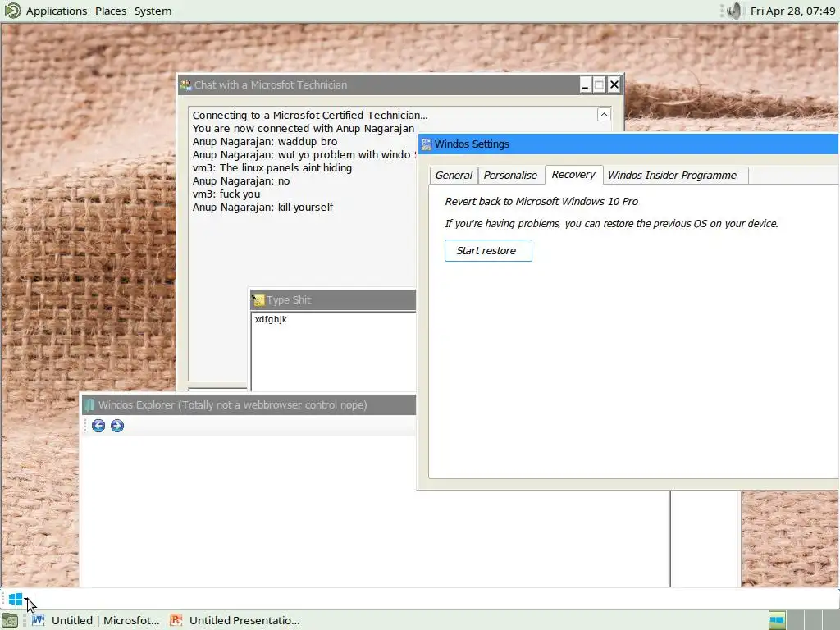Open Untitled | Microsfot taskbar entry
The height and width of the screenshot is (630, 840).
coord(95,620)
